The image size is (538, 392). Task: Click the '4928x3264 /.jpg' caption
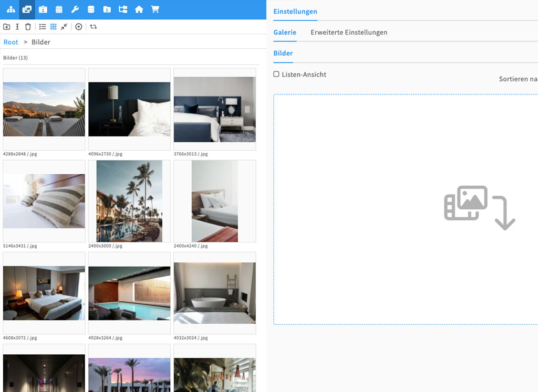(x=105, y=338)
